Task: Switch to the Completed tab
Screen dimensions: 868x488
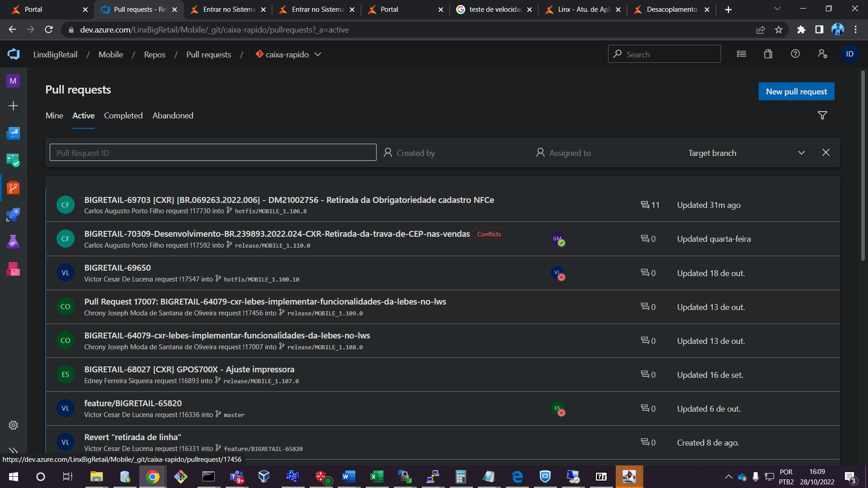Action: tap(123, 116)
